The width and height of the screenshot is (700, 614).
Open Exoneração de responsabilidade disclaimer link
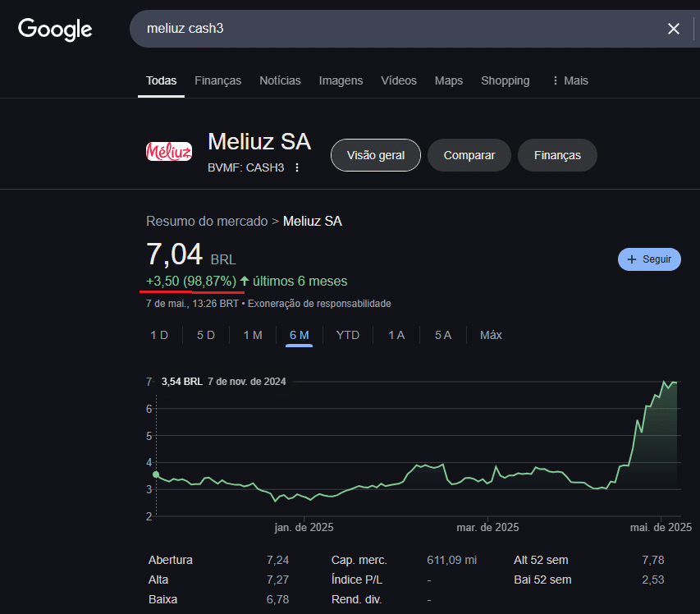(319, 304)
